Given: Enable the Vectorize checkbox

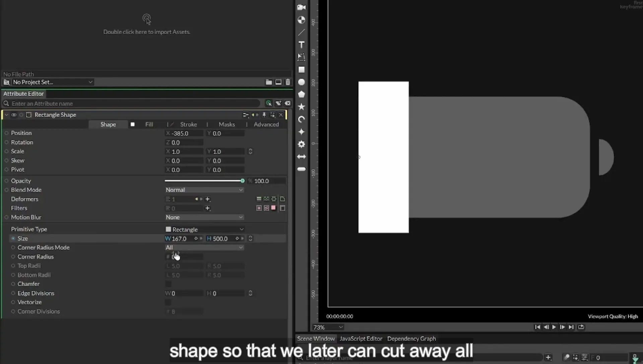Looking at the screenshot, I should pyautogui.click(x=168, y=302).
